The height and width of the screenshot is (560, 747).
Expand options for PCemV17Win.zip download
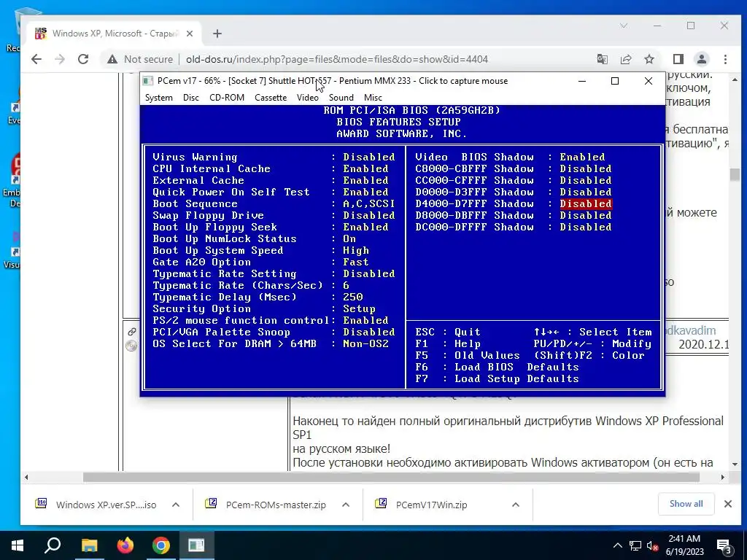point(516,505)
